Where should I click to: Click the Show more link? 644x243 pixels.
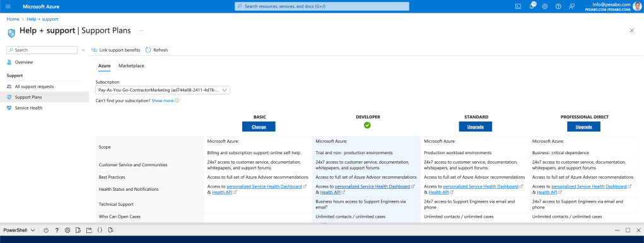click(x=163, y=100)
